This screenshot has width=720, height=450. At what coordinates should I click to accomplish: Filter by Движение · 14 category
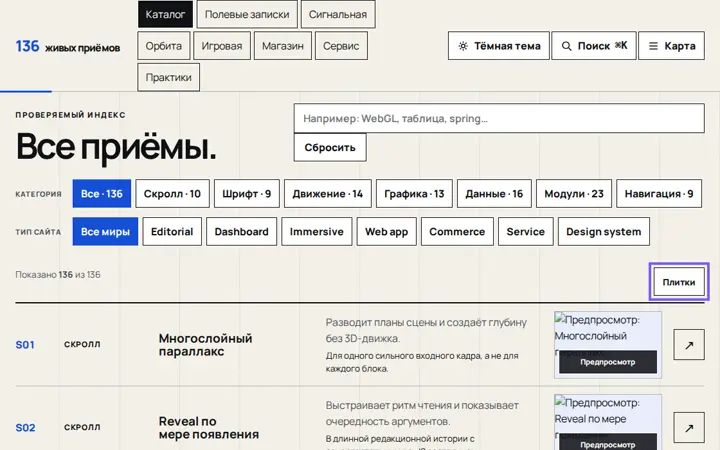coord(327,193)
